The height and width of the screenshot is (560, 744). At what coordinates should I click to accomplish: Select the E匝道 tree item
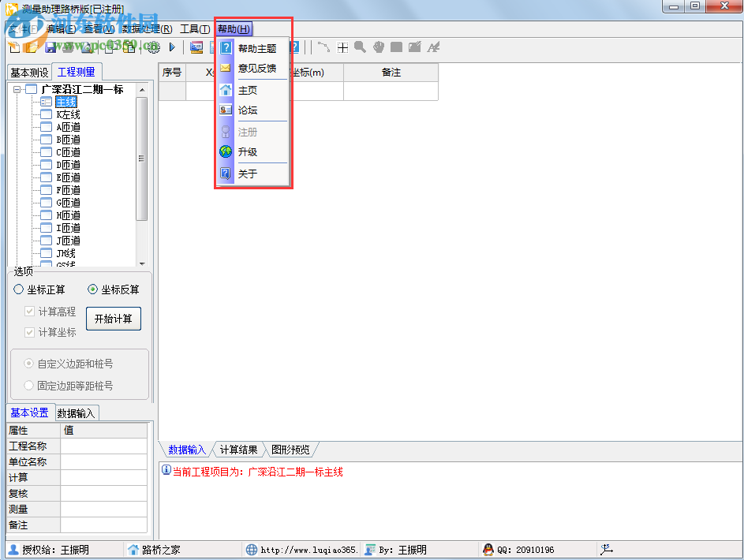68,177
